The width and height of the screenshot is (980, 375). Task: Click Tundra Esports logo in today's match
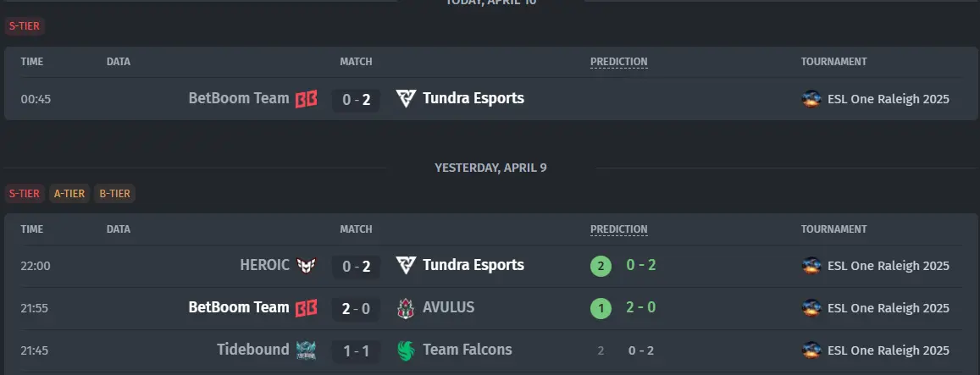(407, 99)
